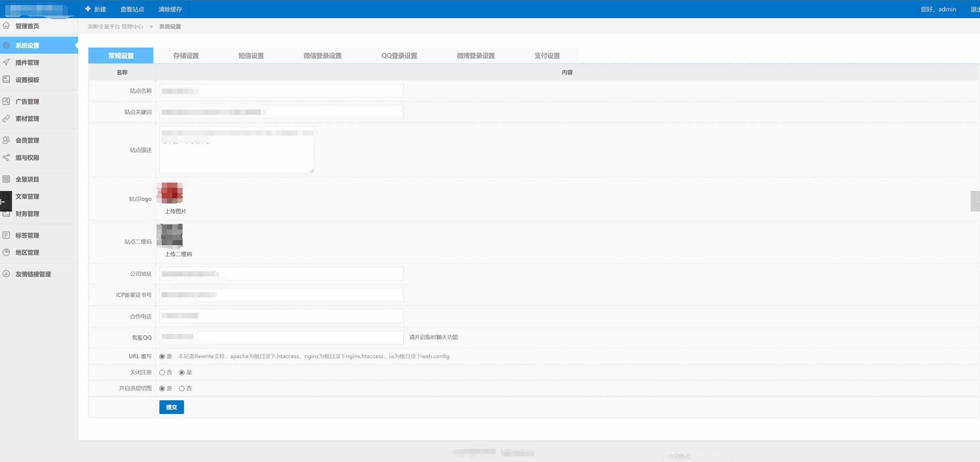Open the 微信登录设置 tab

322,56
